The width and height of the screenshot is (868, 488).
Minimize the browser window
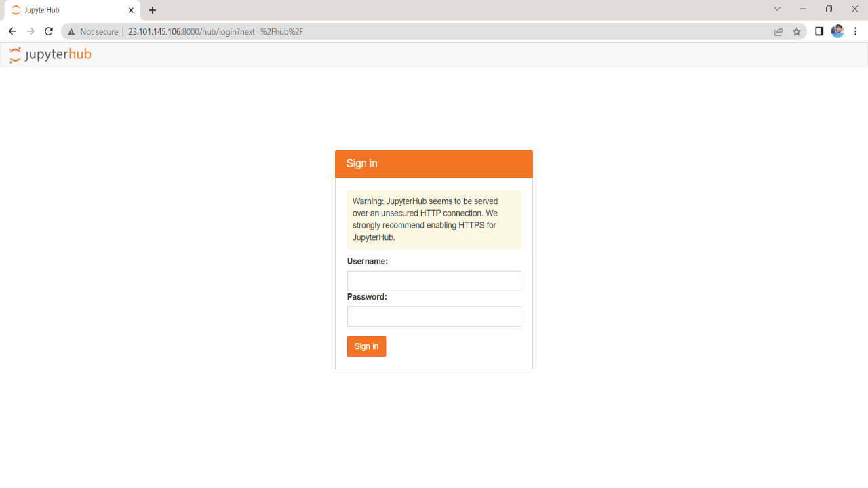[x=803, y=9]
